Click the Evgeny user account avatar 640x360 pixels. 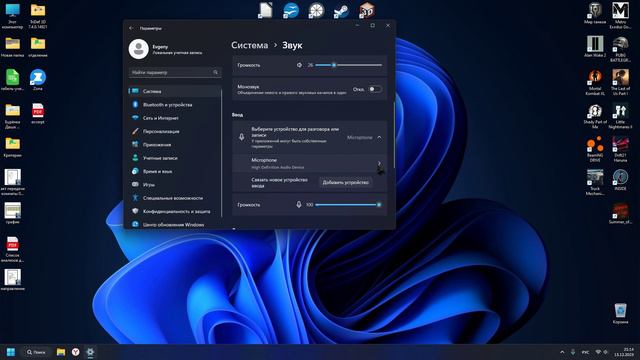138,49
